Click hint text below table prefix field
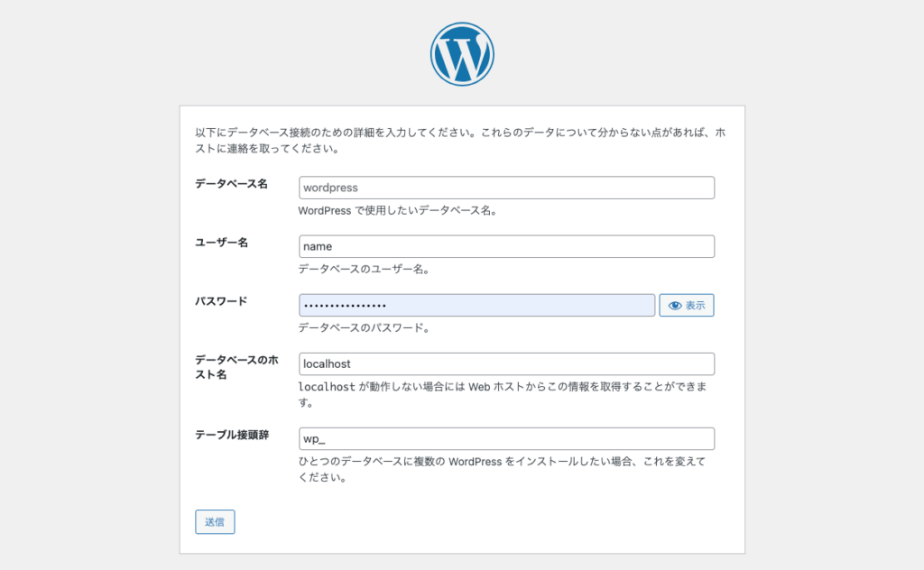Screen dimensions: 924x570 tap(502, 469)
